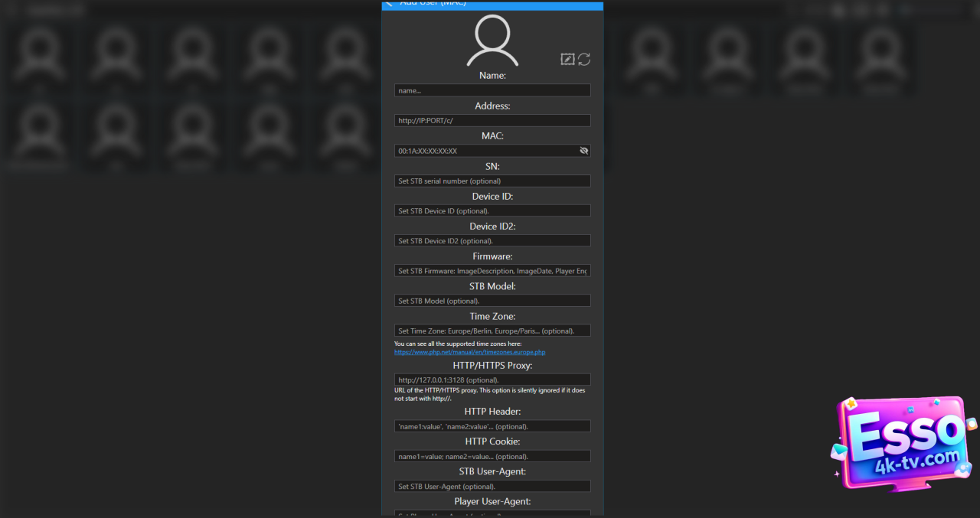Focus the STB User-Agent field
This screenshot has height=518, width=980.
[x=492, y=486]
